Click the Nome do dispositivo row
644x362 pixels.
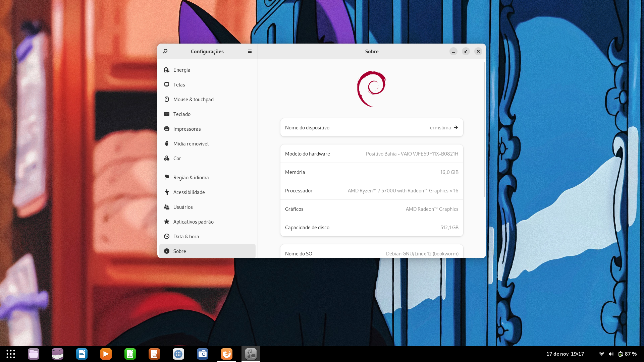pyautogui.click(x=372, y=127)
